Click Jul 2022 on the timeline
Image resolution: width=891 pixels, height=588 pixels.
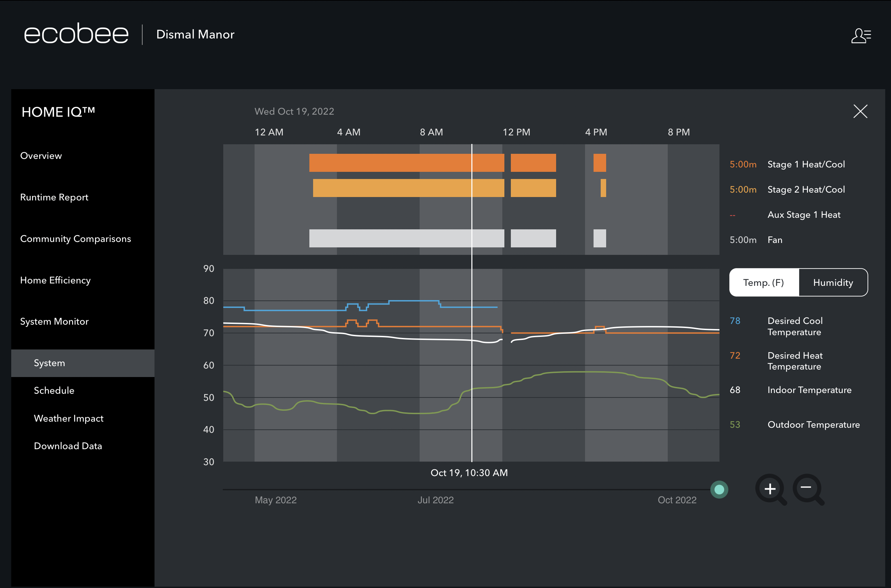(x=435, y=500)
